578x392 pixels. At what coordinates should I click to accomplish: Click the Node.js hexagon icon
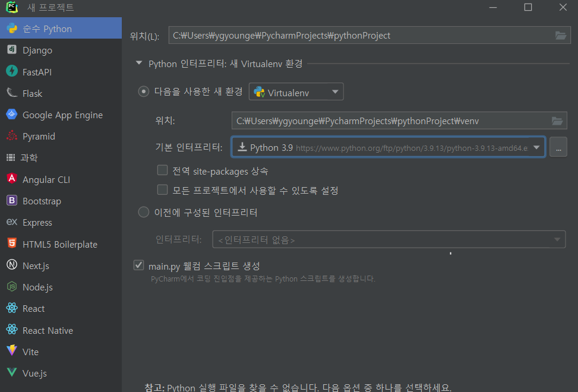[12, 286]
